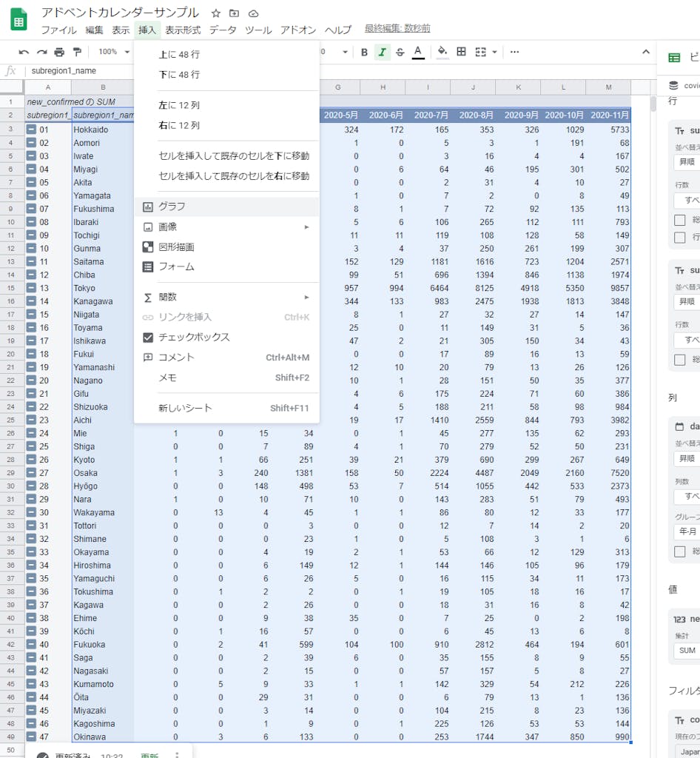Open the SUM aggregation dropdown

click(687, 651)
